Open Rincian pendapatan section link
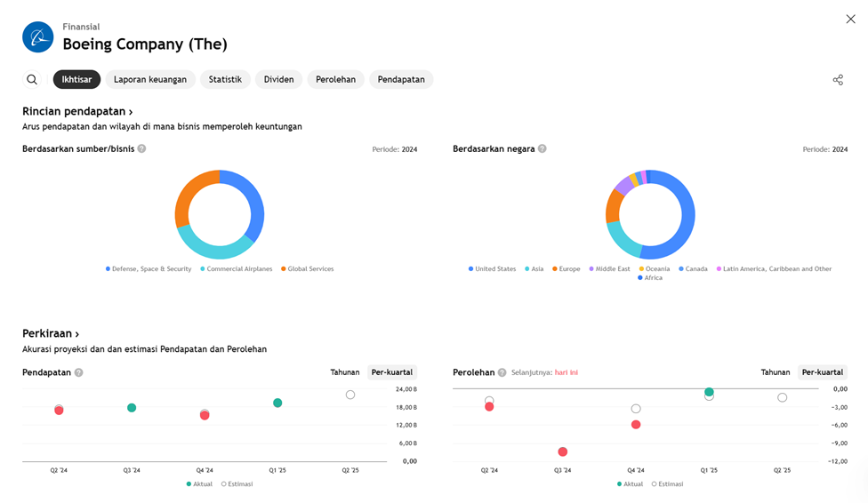 click(x=77, y=111)
